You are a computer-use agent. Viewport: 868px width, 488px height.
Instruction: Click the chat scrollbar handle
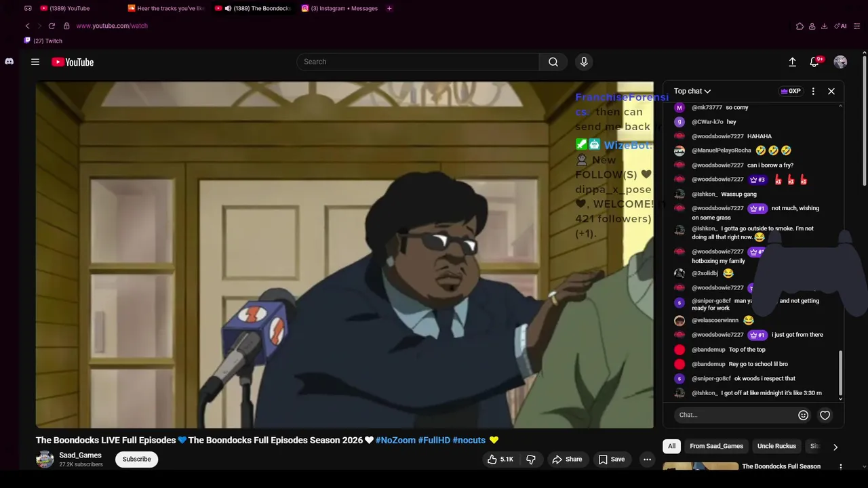[841, 373]
